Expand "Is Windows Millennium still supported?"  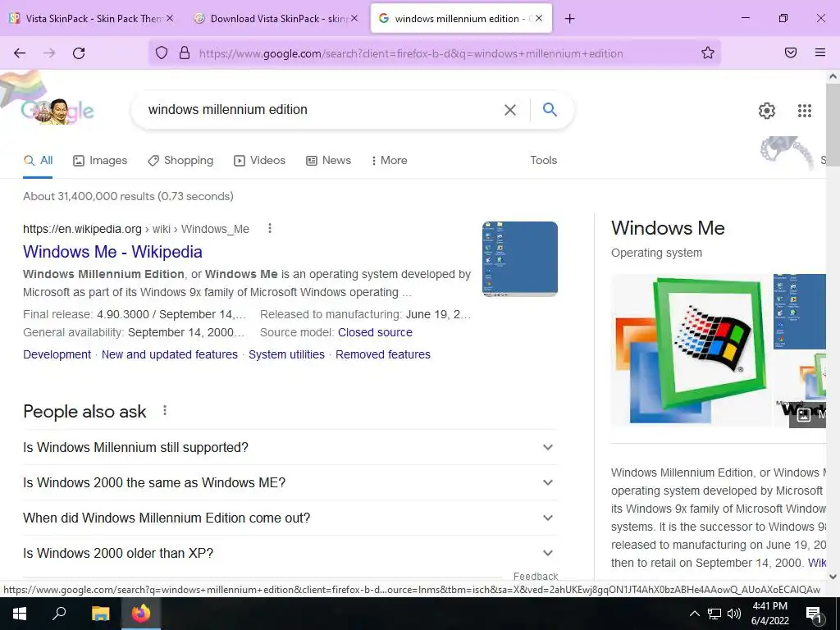coord(290,447)
